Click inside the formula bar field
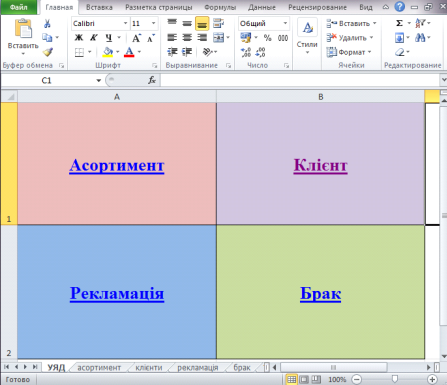 coord(300,80)
